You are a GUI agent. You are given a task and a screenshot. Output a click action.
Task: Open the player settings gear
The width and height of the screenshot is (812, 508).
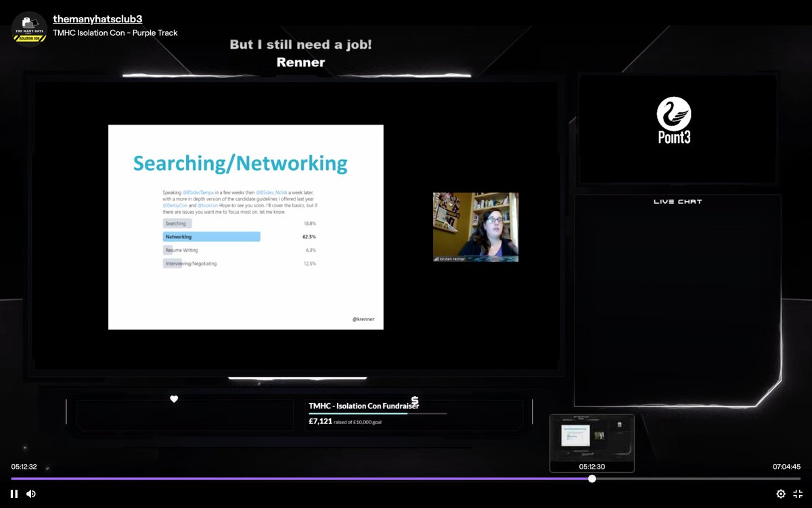781,494
